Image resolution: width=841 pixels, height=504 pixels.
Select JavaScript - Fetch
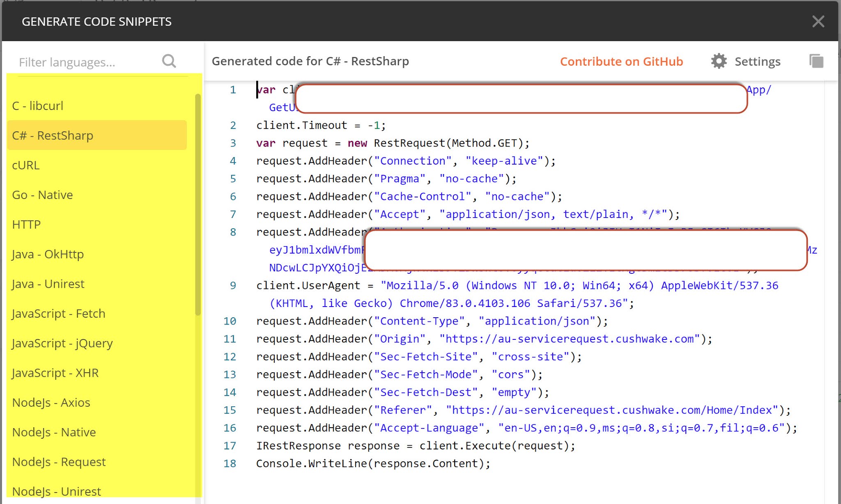click(x=59, y=314)
